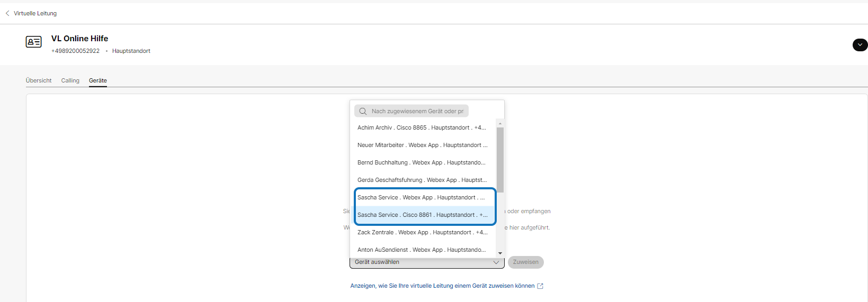Click the Zuweisen button
The width and height of the screenshot is (868, 302).
point(526,262)
